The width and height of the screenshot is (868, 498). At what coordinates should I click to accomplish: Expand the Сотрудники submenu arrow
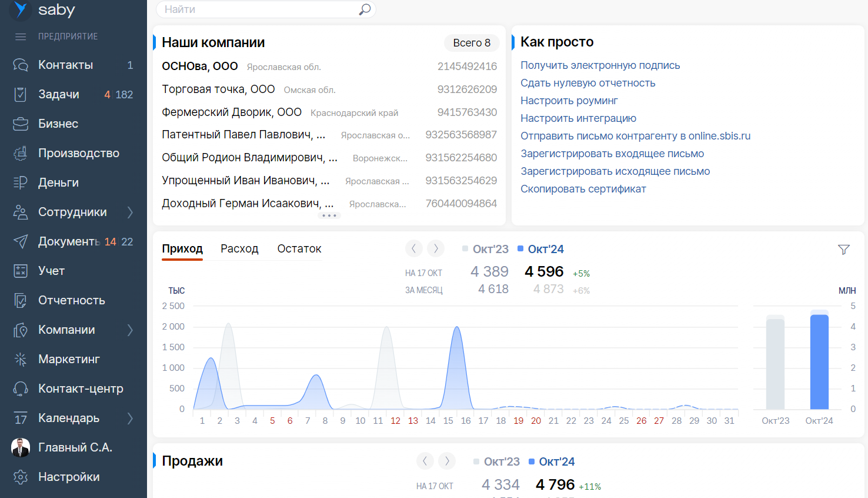(130, 212)
